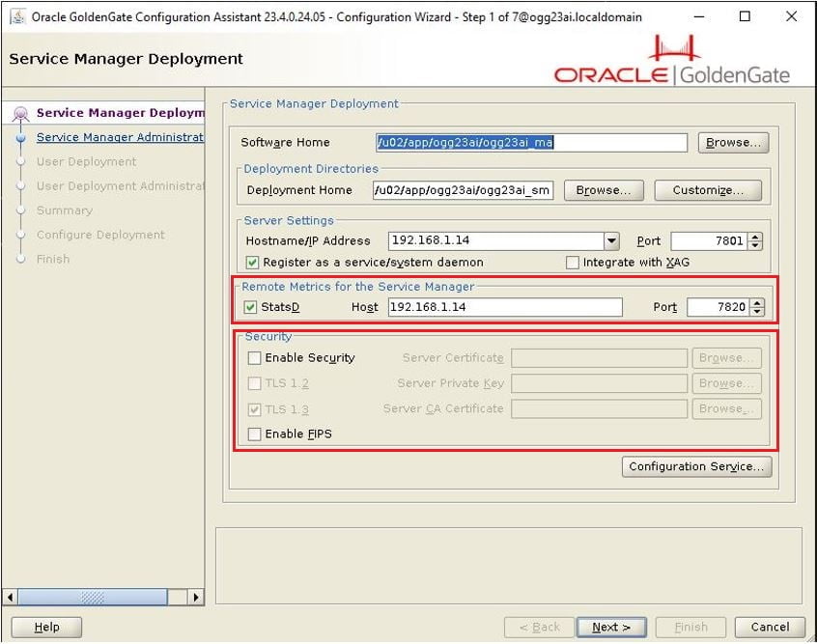
Task: Click the StatsD Host field
Action: [505, 307]
